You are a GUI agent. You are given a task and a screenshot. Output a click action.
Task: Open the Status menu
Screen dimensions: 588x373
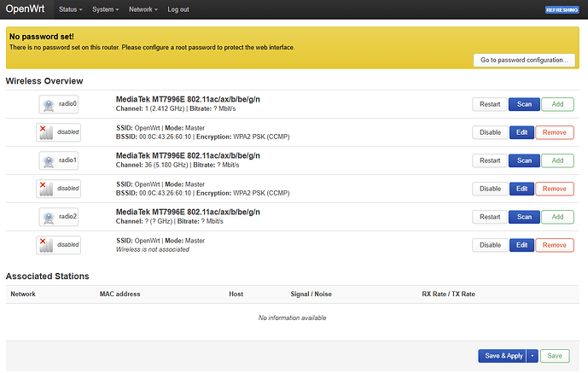71,9
